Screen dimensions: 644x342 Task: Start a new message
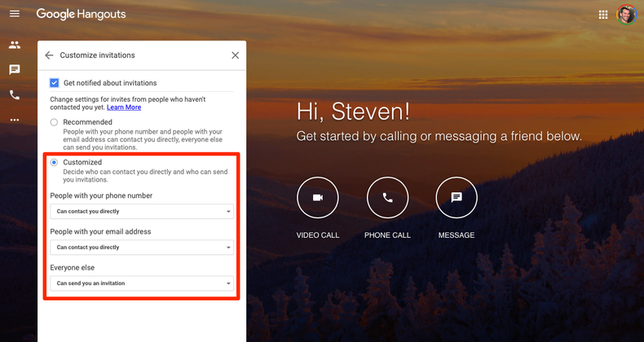457,198
